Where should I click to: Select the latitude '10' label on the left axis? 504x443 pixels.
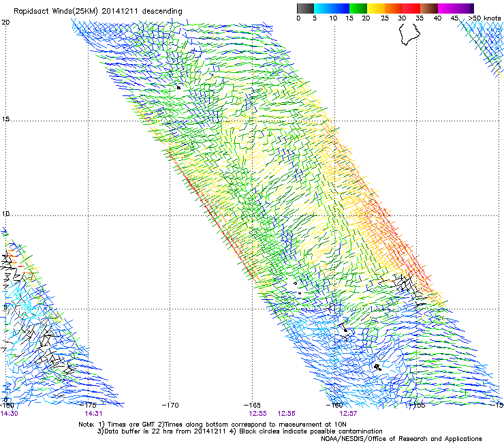(5, 214)
